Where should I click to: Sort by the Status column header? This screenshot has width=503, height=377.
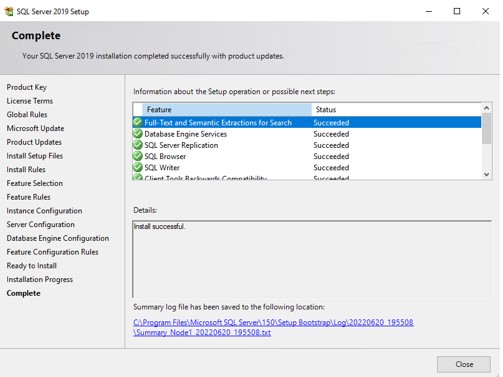click(396, 109)
